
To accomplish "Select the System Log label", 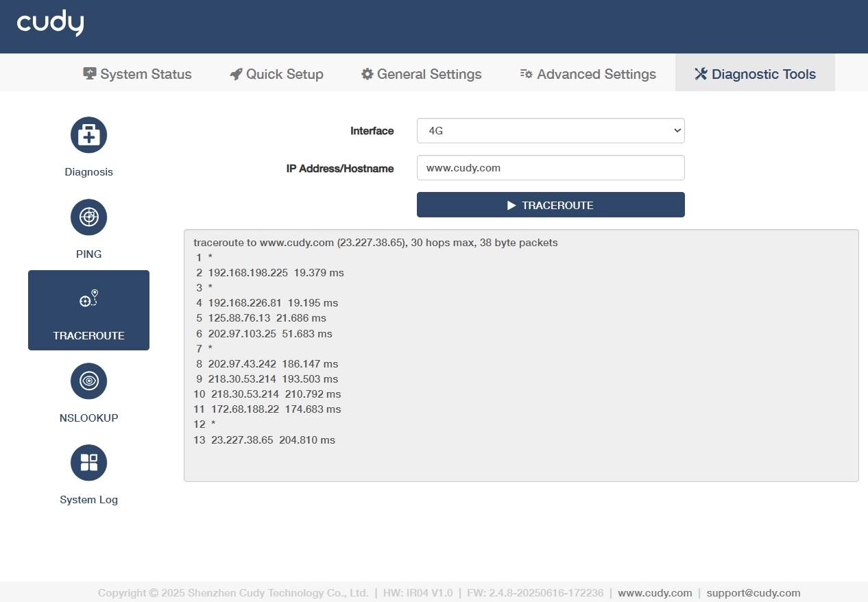I will (x=88, y=500).
